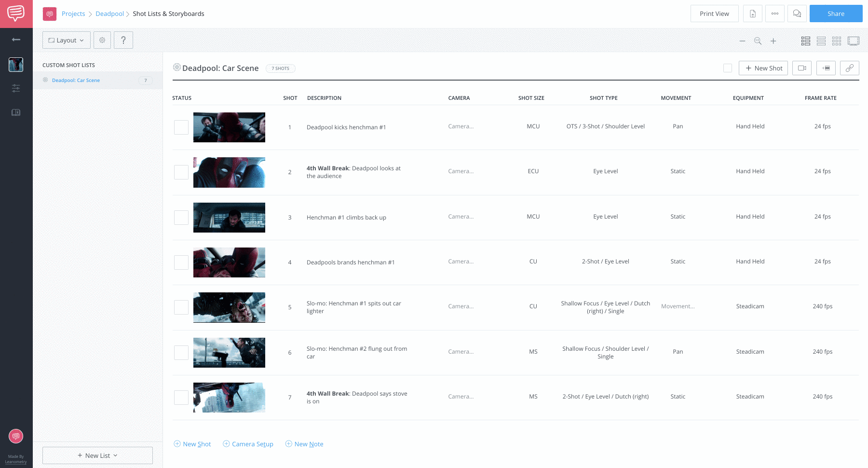Open the comments speech-bubble icon
Screen dimensions: 868x468
(797, 14)
